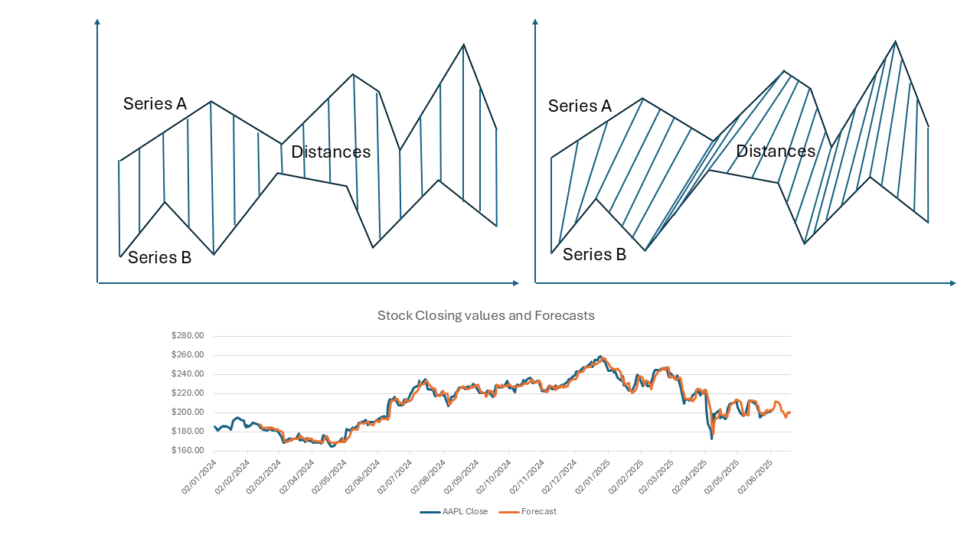The height and width of the screenshot is (551, 980).
Task: Select Series A label in vertical-lines diagram
Action: click(155, 104)
